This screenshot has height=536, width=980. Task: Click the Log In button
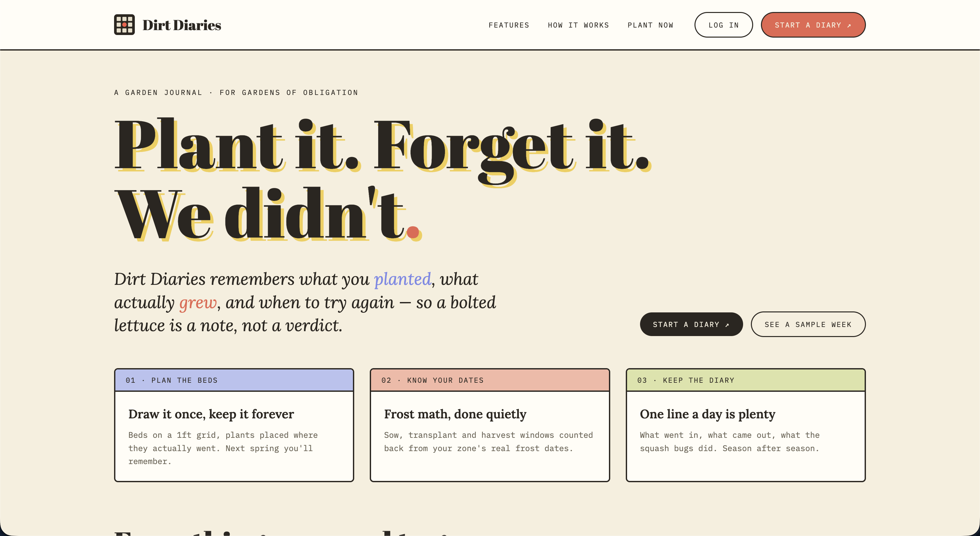pos(723,25)
